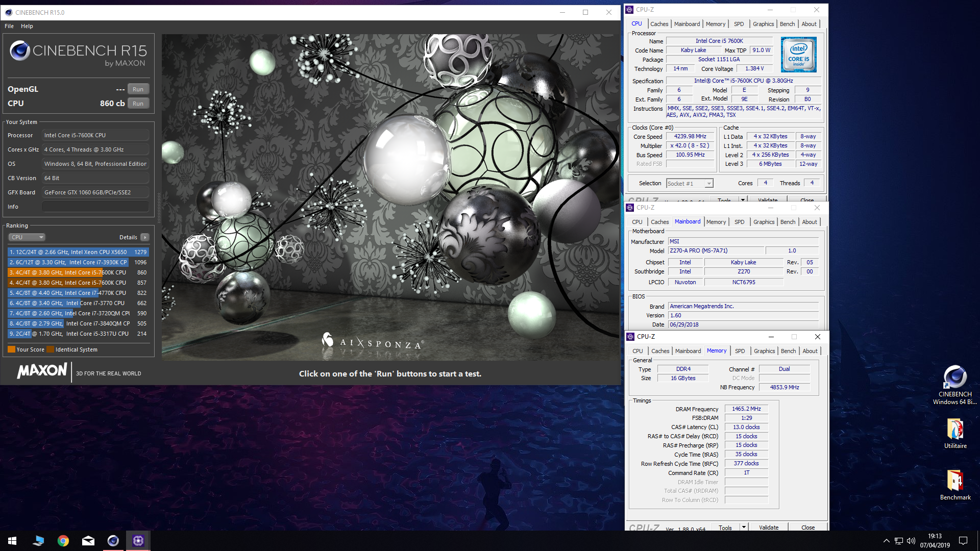Image resolution: width=980 pixels, height=551 pixels.
Task: Click the Identical System legend swatch
Action: click(x=50, y=349)
